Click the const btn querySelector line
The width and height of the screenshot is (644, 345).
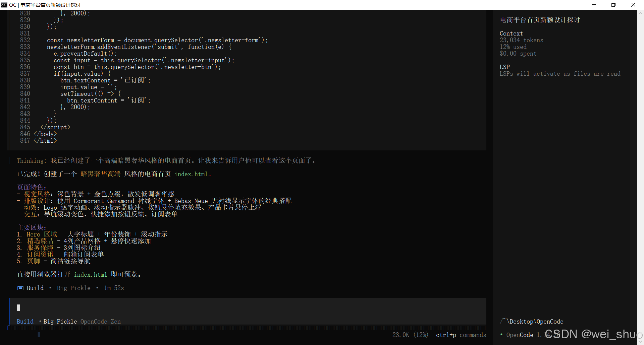pos(137,67)
